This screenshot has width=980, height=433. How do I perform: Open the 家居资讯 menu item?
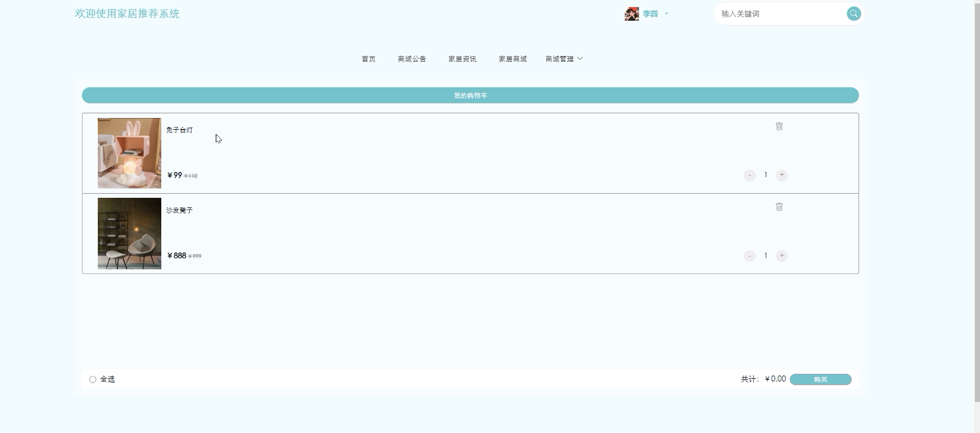(462, 59)
